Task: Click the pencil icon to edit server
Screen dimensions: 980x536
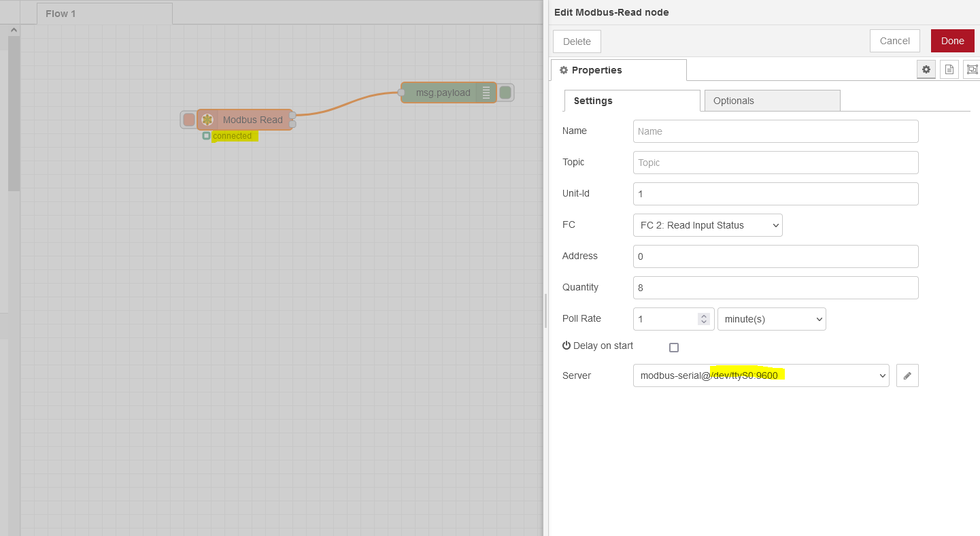Action: (907, 375)
